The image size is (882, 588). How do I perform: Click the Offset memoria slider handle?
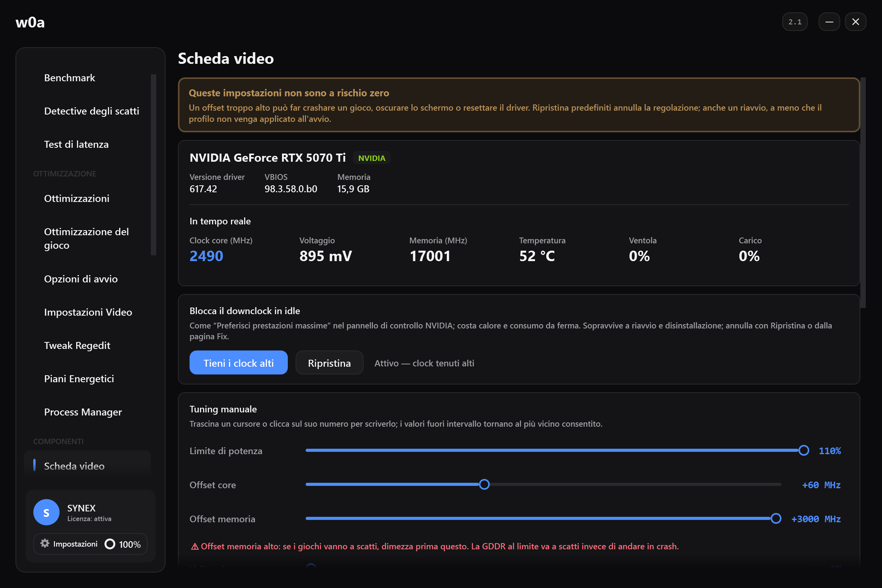pos(776,518)
